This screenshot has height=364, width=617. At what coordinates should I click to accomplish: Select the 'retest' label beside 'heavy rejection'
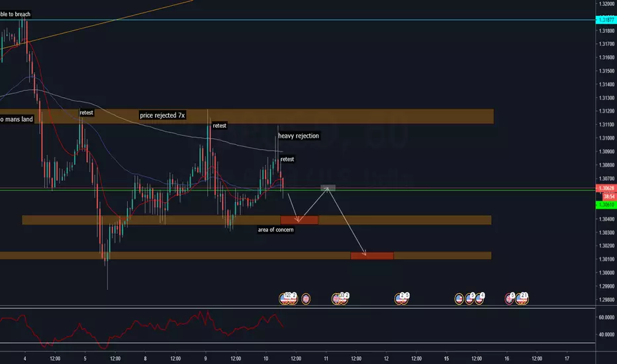click(287, 159)
